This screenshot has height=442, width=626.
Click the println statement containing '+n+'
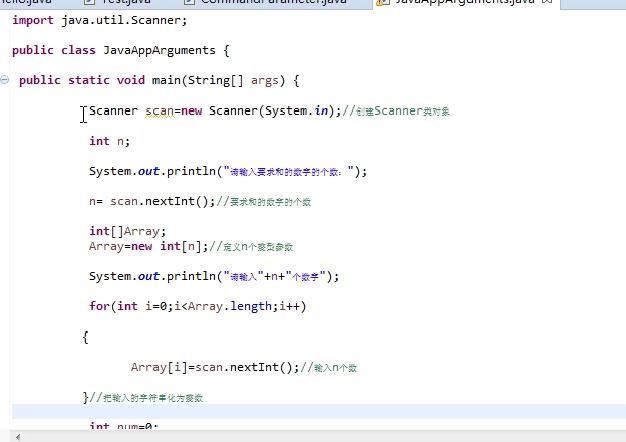(x=214, y=276)
